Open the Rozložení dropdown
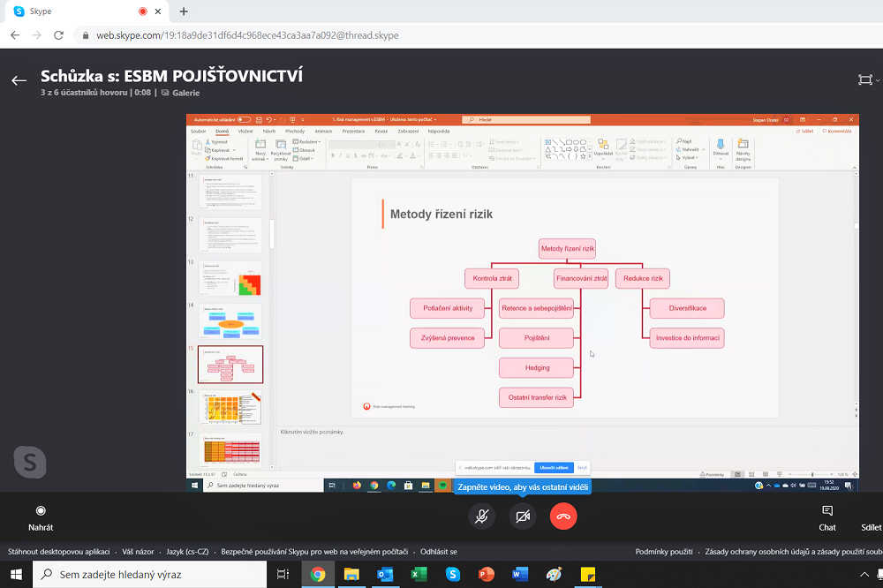This screenshot has height=588, width=883. tap(307, 142)
